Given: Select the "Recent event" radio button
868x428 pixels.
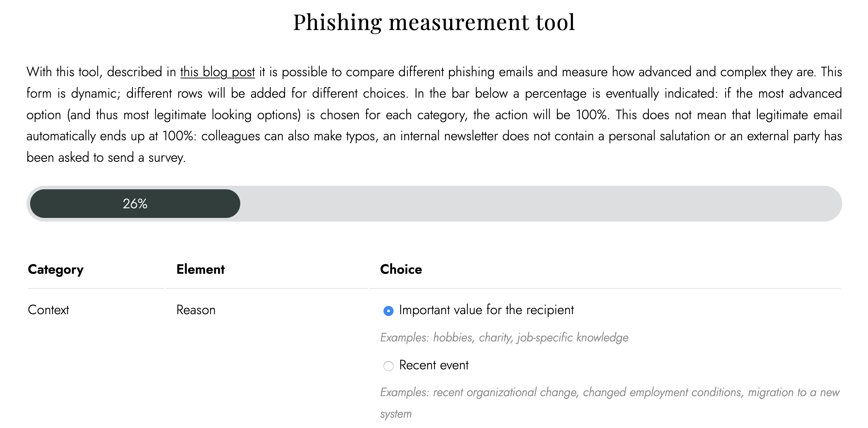Looking at the screenshot, I should click(388, 366).
